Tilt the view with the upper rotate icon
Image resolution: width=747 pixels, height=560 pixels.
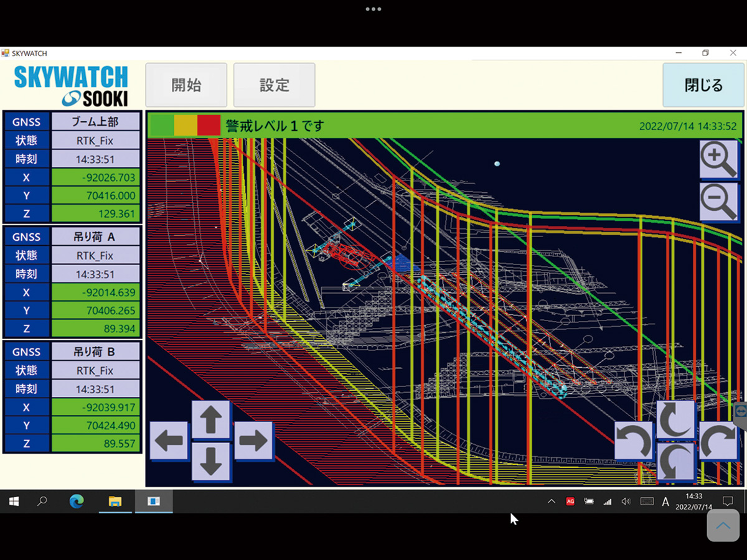pyautogui.click(x=676, y=420)
